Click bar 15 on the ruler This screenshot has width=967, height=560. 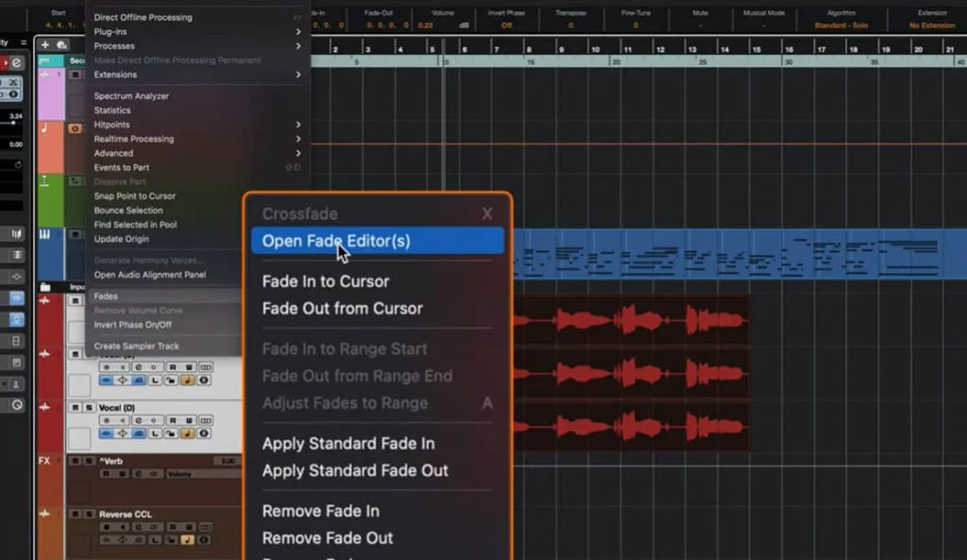point(756,49)
